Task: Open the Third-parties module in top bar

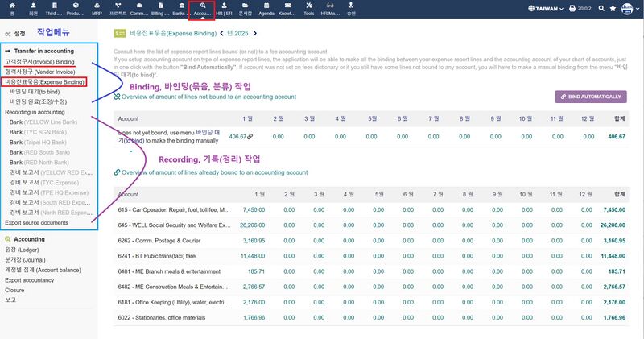Action: 54,9
